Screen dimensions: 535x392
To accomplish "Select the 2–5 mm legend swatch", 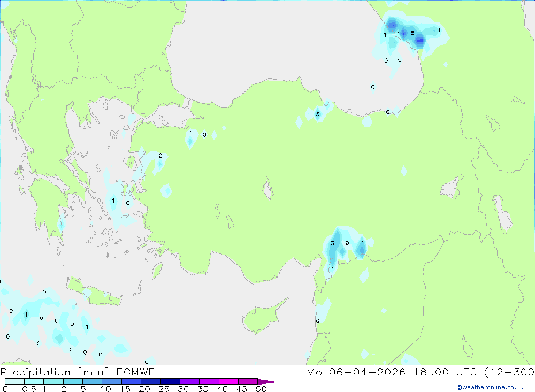I will 73,381.
